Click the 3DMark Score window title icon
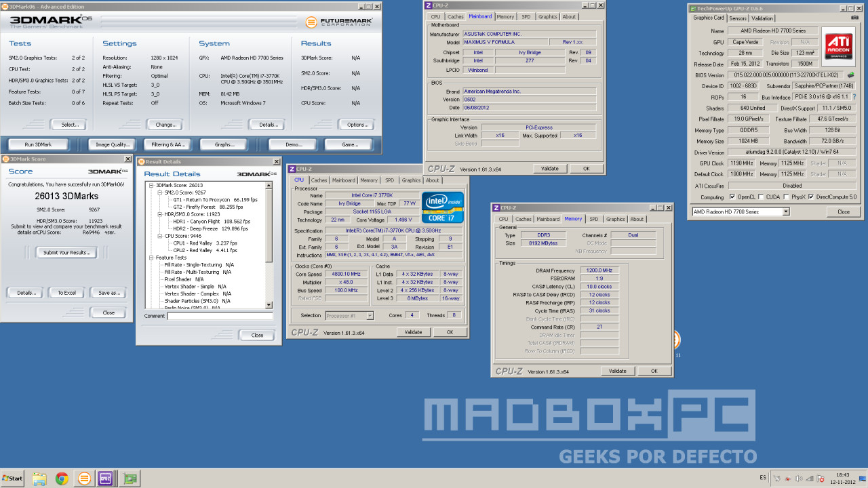This screenshot has width=868, height=488. (5, 159)
